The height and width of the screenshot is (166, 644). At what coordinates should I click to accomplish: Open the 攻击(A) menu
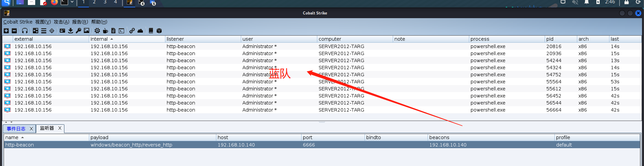click(x=61, y=22)
